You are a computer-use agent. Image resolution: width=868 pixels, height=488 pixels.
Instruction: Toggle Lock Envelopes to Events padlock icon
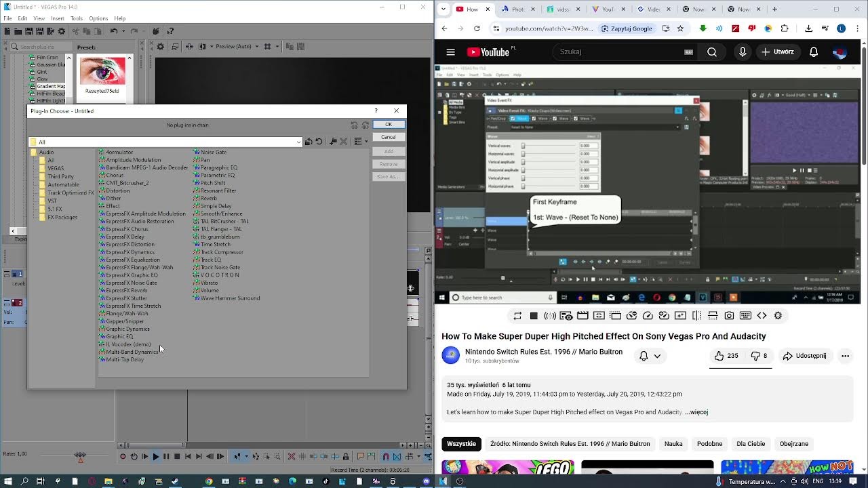point(346,457)
